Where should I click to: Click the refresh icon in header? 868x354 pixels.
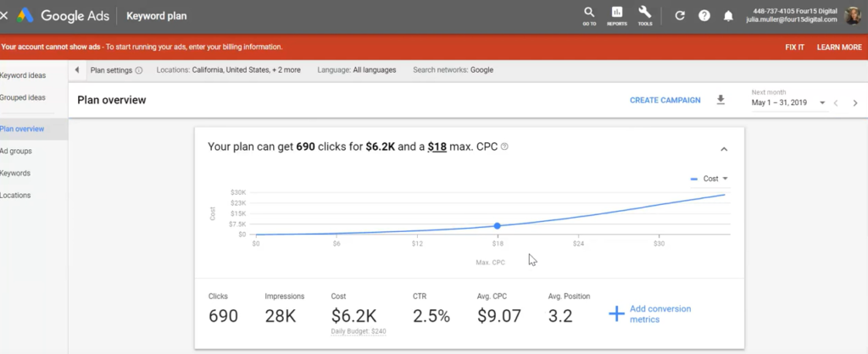(680, 15)
